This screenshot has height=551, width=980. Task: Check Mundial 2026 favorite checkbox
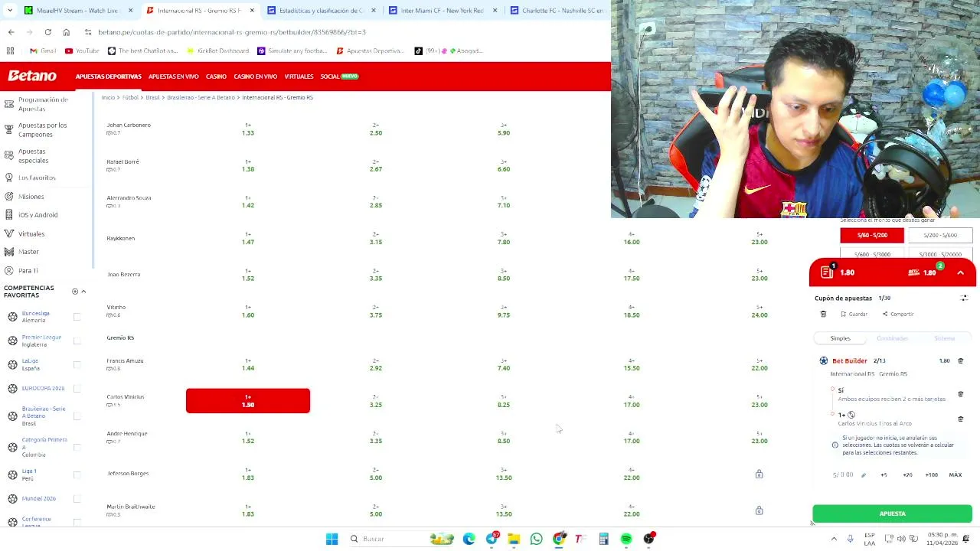tap(77, 498)
